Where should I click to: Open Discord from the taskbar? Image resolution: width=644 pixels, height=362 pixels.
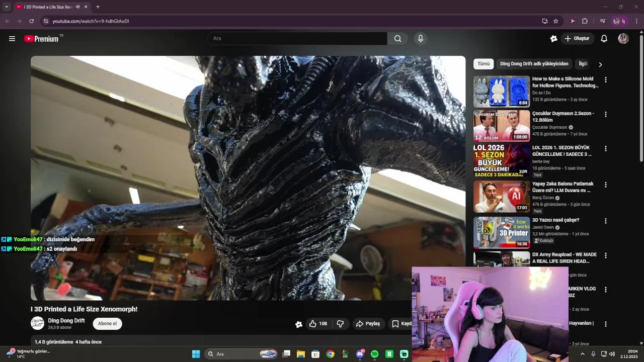pos(360,354)
